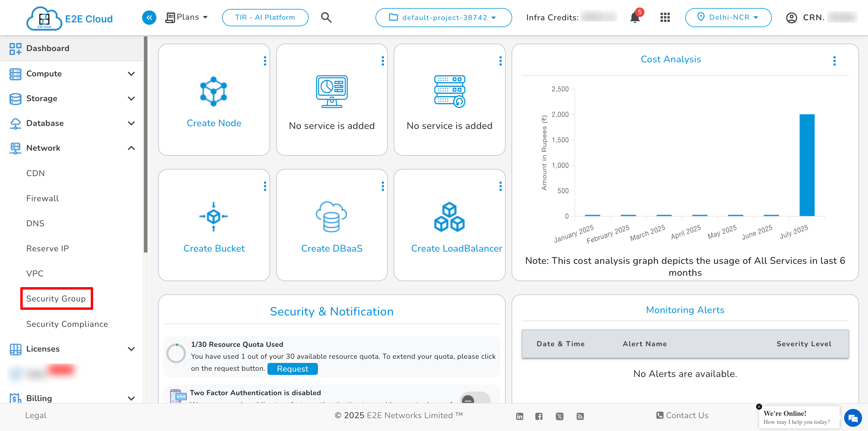
Task: Open the Plans menu
Action: pyautogui.click(x=187, y=17)
